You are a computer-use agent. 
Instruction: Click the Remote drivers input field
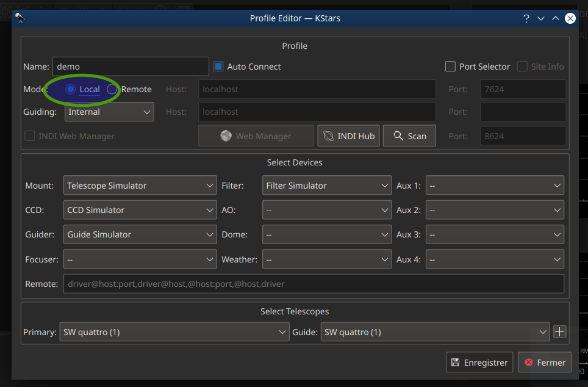(314, 284)
